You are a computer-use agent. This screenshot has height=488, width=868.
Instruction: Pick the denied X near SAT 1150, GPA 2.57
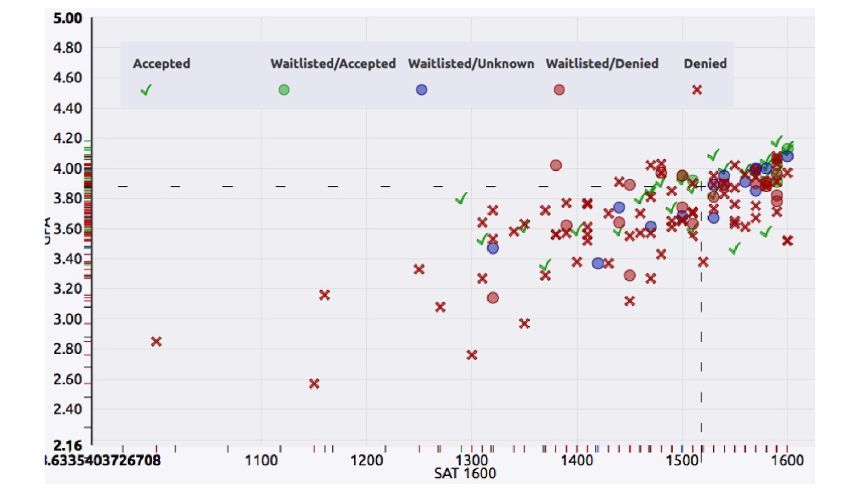pyautogui.click(x=314, y=383)
